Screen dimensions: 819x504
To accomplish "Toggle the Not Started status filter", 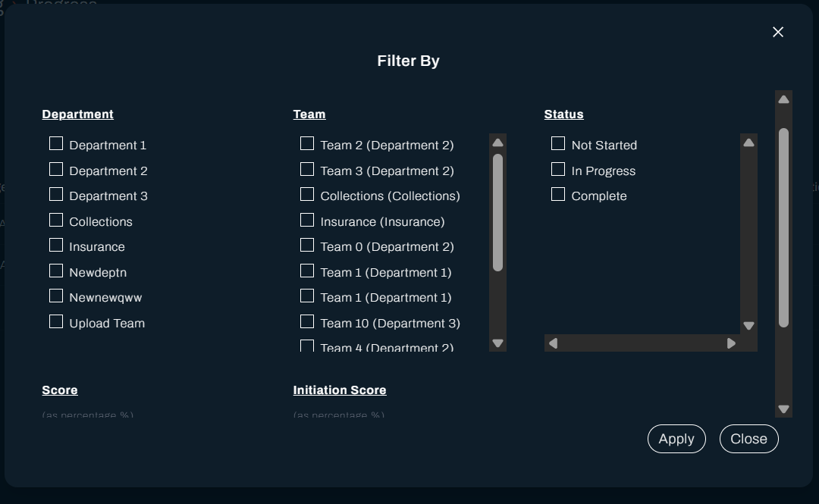I will [558, 142].
